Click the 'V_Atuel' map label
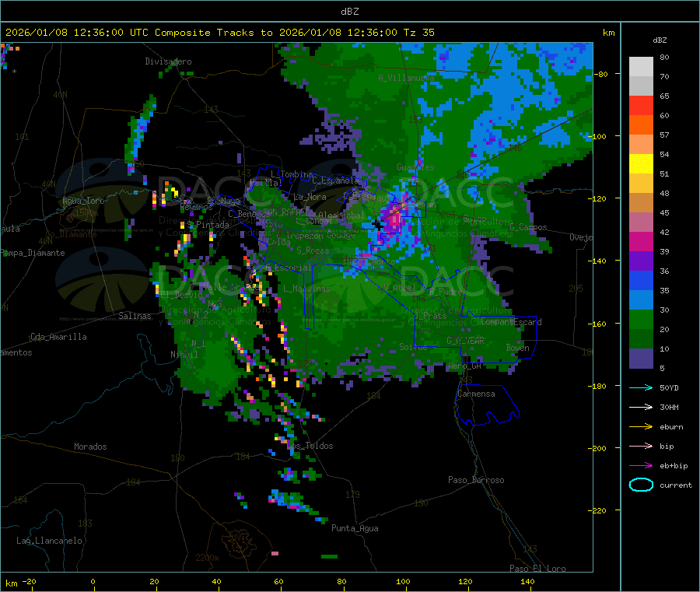This screenshot has height=592, width=700. pos(400,288)
